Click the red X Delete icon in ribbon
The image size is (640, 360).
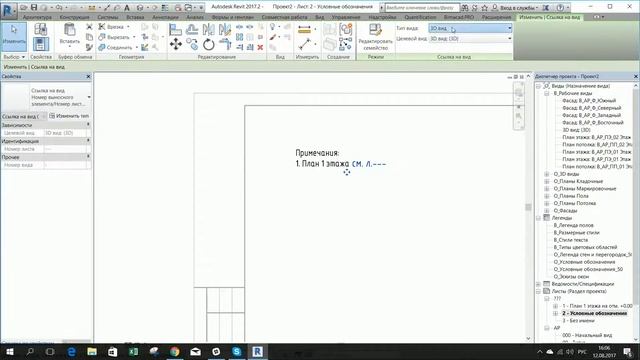[260, 47]
